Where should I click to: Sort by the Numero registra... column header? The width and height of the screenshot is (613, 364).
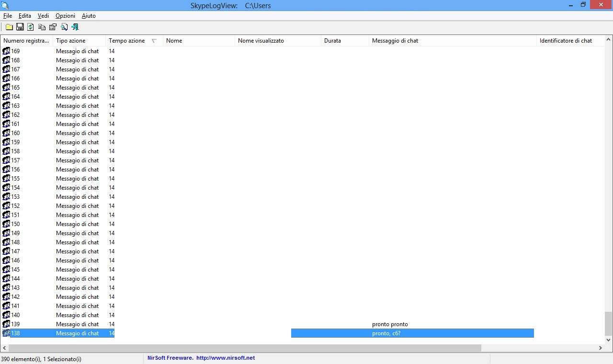click(26, 41)
